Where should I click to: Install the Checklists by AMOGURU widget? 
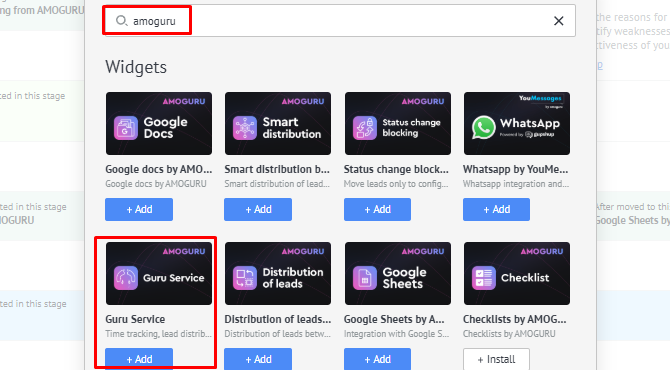click(x=496, y=359)
